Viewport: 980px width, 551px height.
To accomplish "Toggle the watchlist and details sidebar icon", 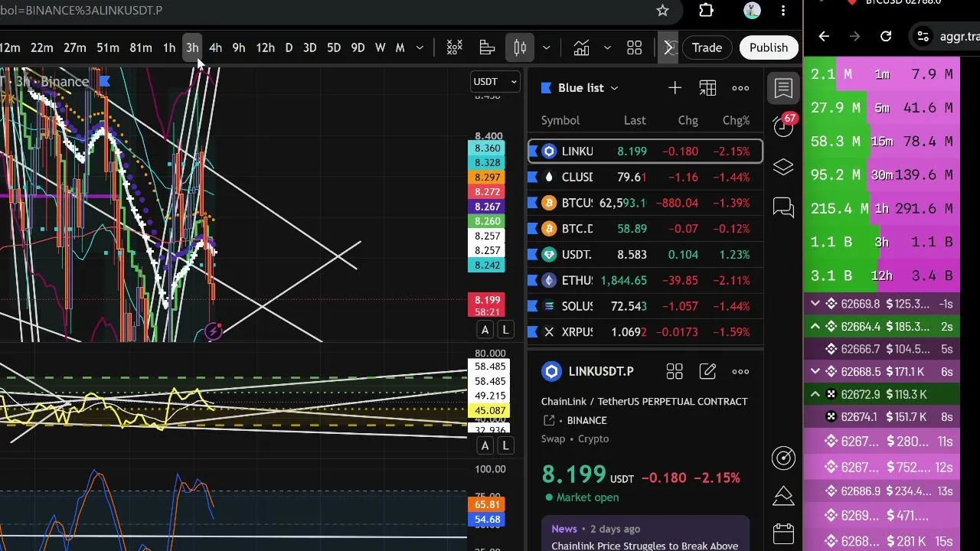I will coord(783,88).
